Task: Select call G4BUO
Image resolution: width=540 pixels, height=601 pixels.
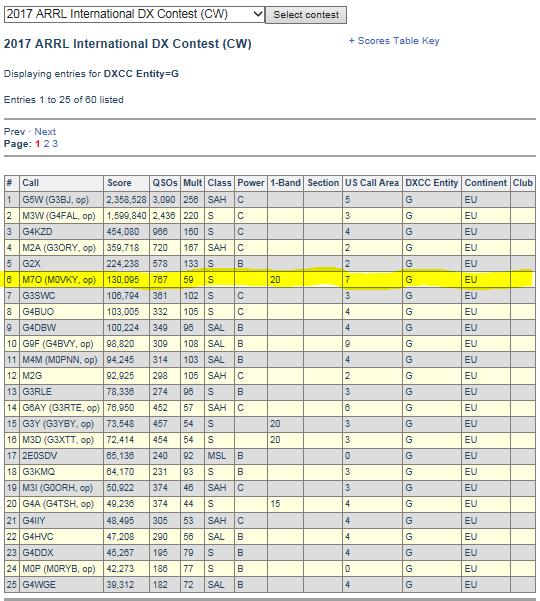Action: click(38, 312)
